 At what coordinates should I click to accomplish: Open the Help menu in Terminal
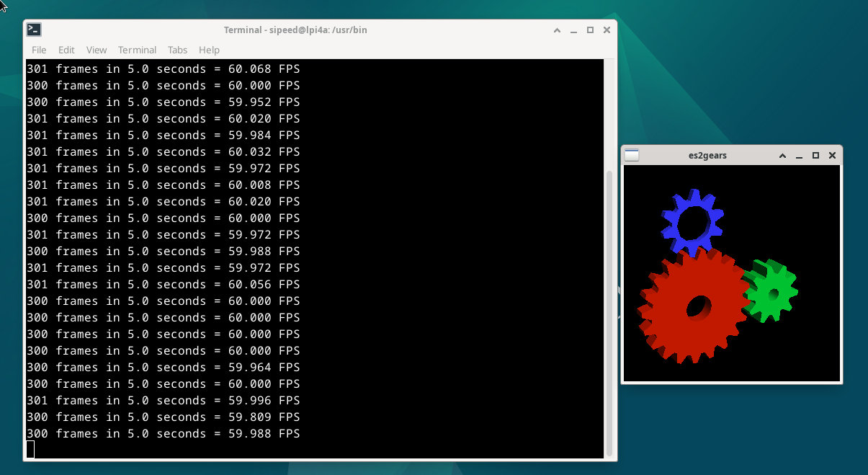209,50
